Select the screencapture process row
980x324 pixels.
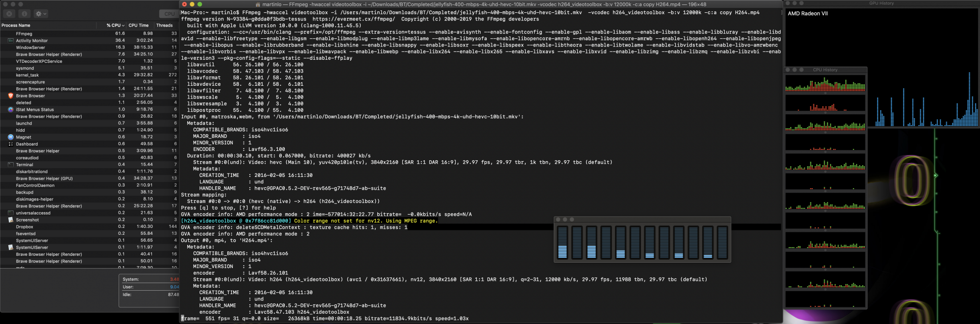[x=89, y=82]
